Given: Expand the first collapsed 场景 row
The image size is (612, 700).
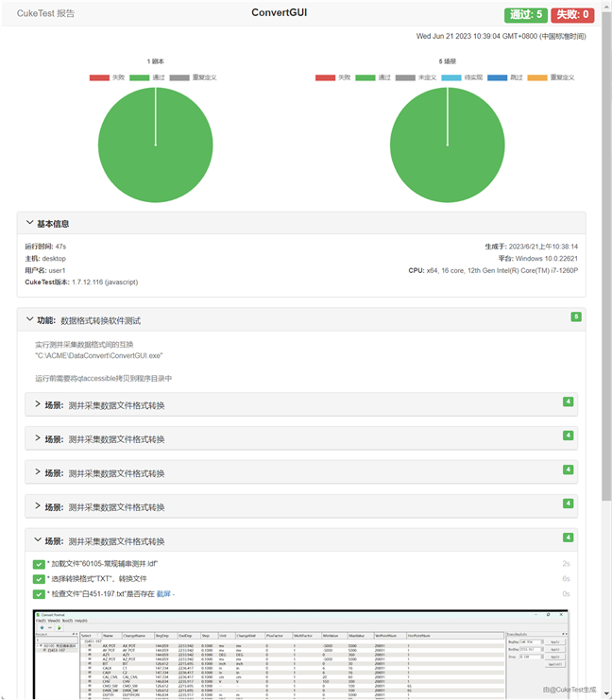Looking at the screenshot, I should point(38,405).
